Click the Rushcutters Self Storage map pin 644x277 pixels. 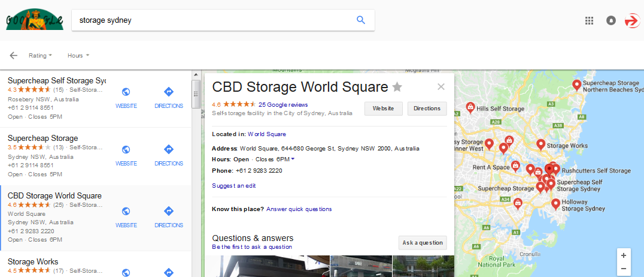[555, 169]
